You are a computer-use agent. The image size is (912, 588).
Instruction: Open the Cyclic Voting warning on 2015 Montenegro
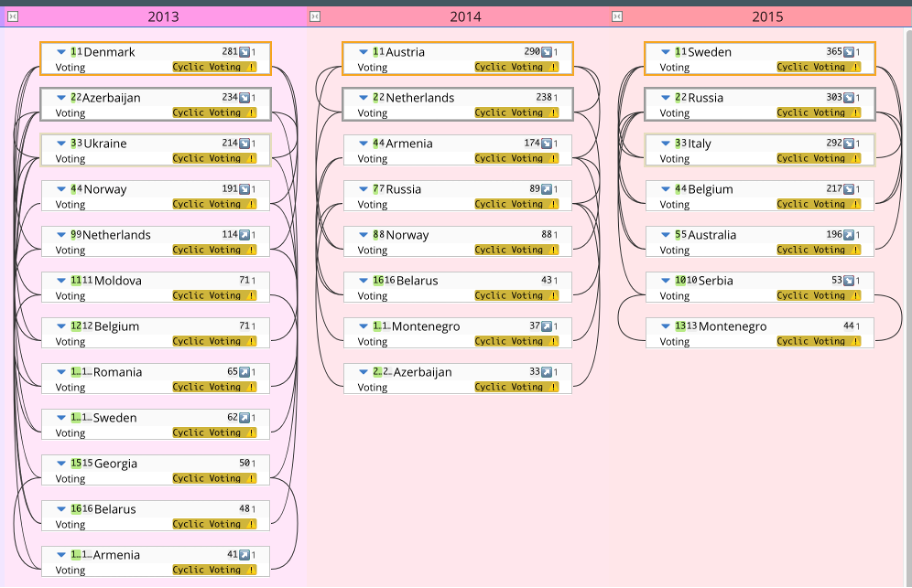pos(818,341)
